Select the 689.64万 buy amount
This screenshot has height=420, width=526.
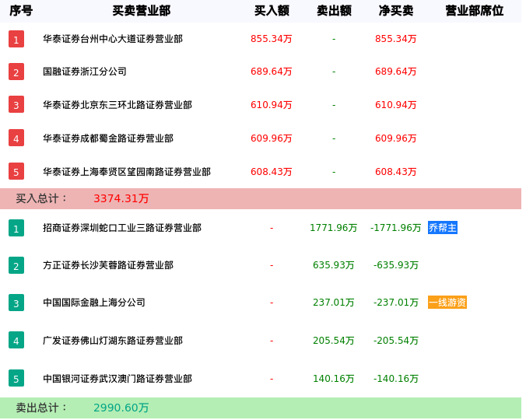tap(272, 72)
